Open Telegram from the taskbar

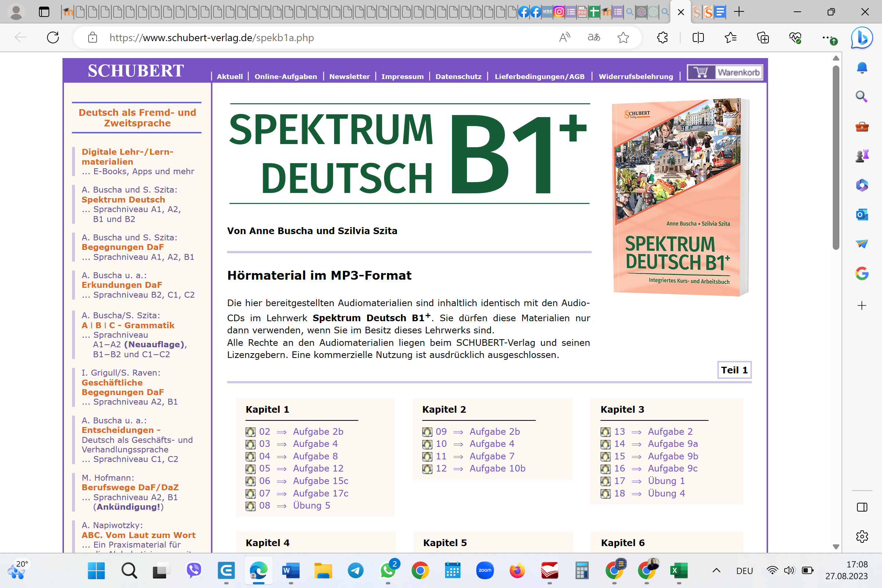pyautogui.click(x=355, y=571)
